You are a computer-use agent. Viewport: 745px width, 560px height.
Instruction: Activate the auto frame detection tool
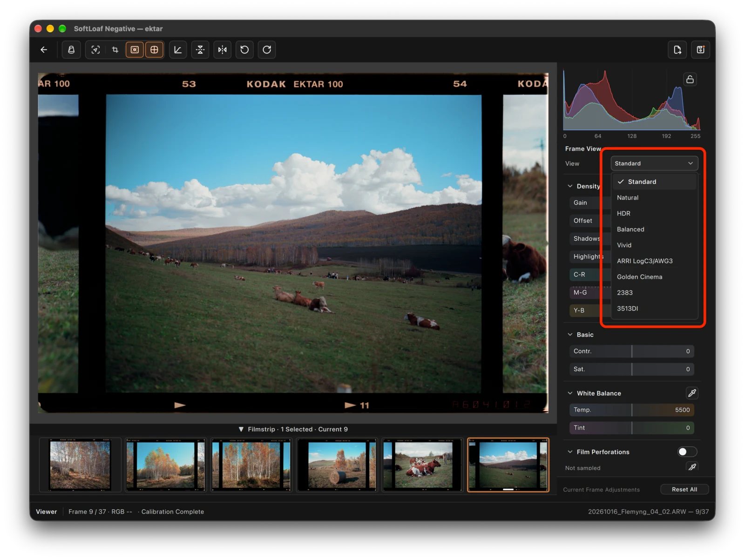(95, 50)
